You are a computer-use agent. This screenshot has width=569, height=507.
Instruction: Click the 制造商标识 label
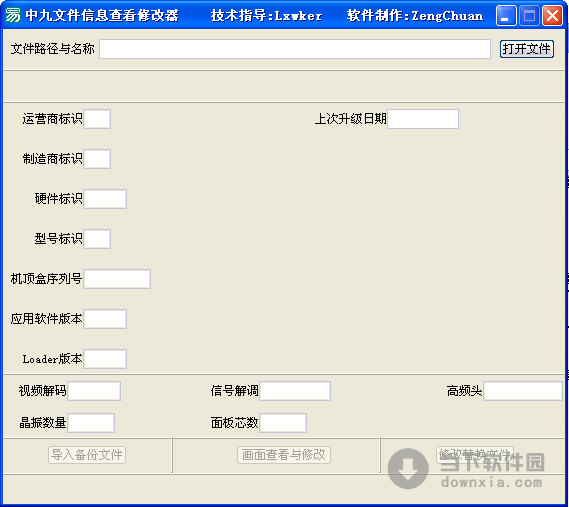(53, 159)
